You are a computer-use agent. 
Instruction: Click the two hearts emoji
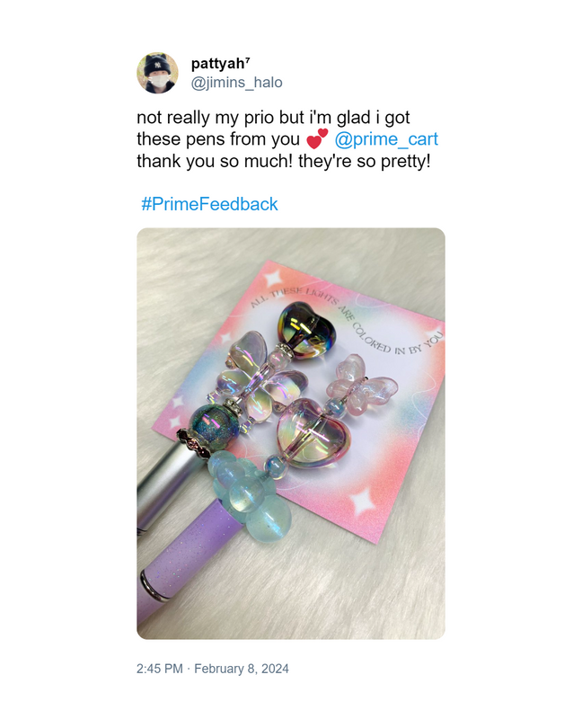[317, 138]
